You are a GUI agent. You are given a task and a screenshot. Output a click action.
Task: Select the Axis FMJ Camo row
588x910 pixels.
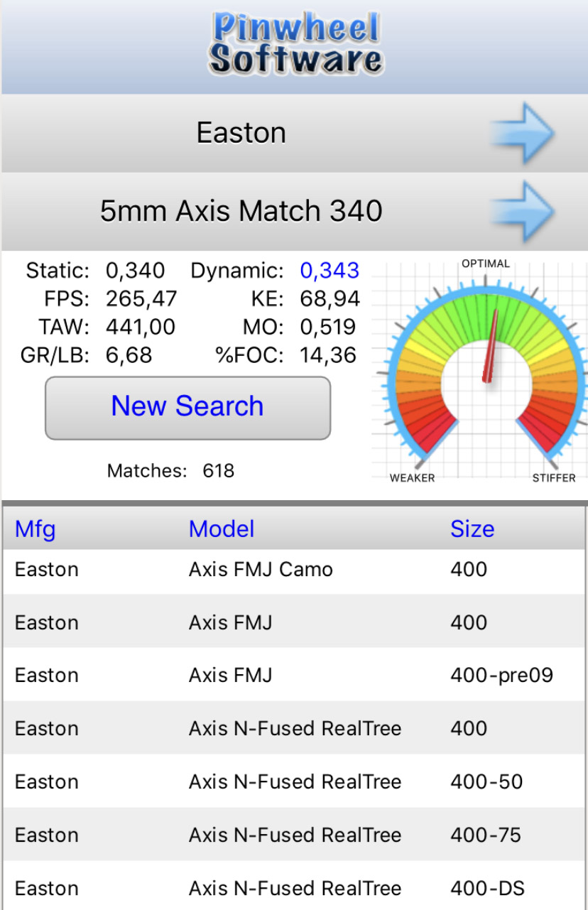pyautogui.click(x=294, y=569)
